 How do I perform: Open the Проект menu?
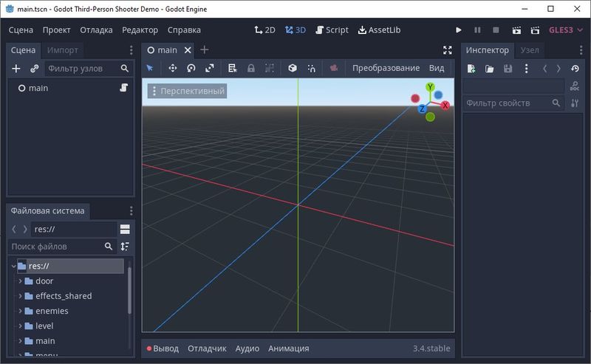coord(57,30)
